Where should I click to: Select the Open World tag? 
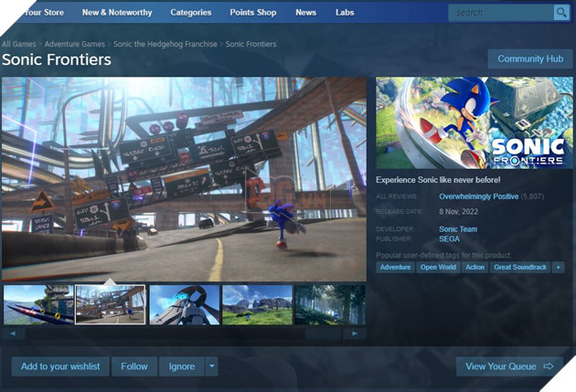(438, 267)
